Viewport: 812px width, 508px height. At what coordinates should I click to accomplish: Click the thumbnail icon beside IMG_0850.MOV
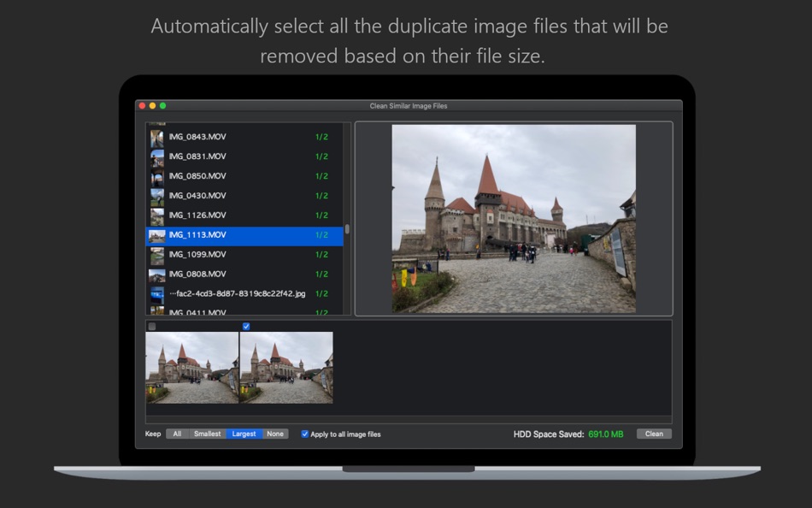(x=157, y=176)
